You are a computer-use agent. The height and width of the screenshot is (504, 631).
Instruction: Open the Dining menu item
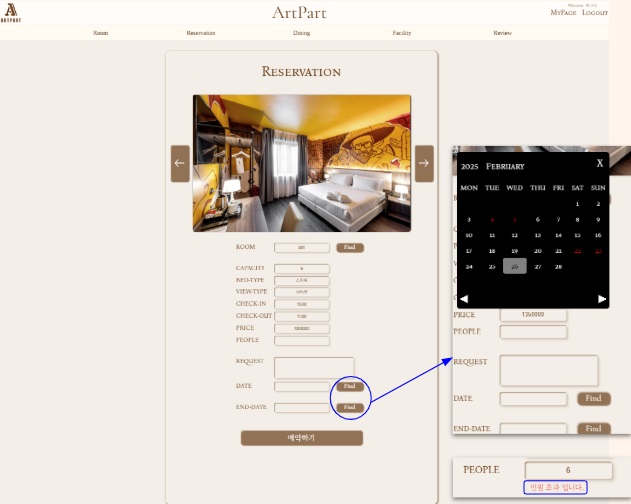click(301, 33)
